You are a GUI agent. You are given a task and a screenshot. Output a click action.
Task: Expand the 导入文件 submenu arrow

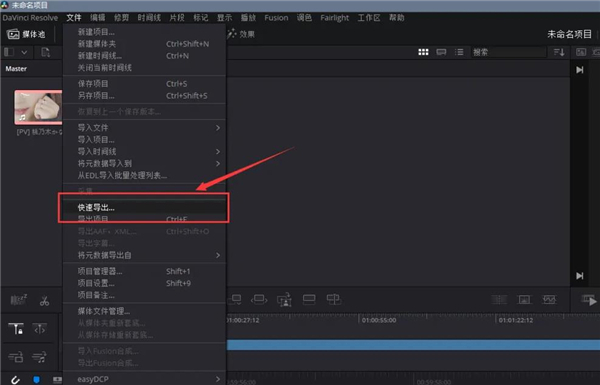pyautogui.click(x=218, y=128)
